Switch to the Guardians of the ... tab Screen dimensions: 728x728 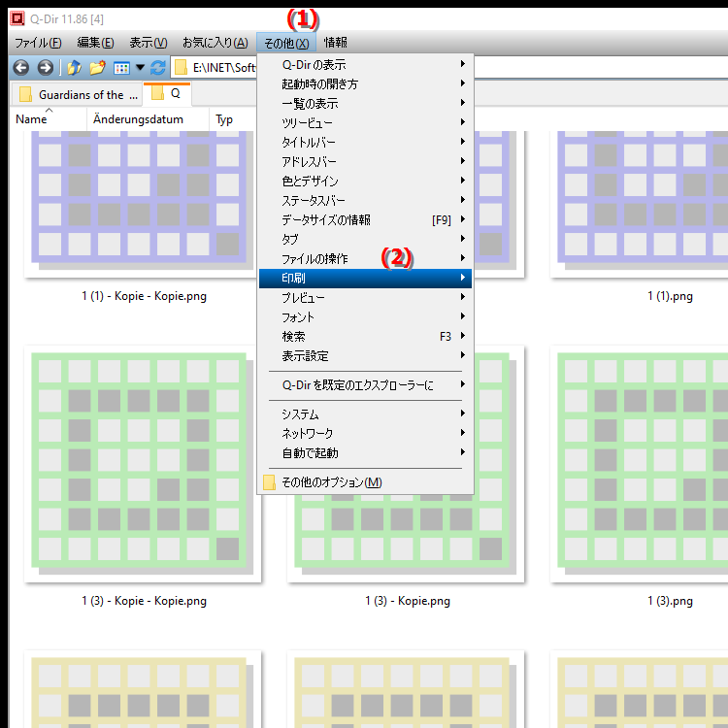coord(77,95)
